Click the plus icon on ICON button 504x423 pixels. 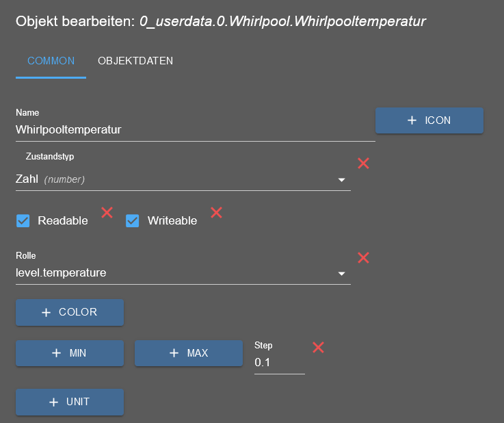coord(412,120)
